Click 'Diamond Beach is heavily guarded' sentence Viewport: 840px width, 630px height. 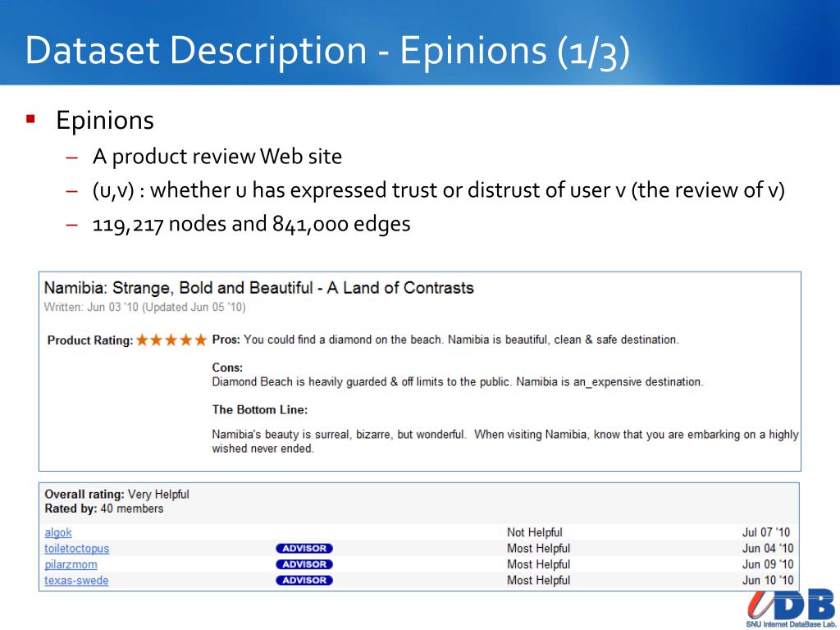coord(458,382)
